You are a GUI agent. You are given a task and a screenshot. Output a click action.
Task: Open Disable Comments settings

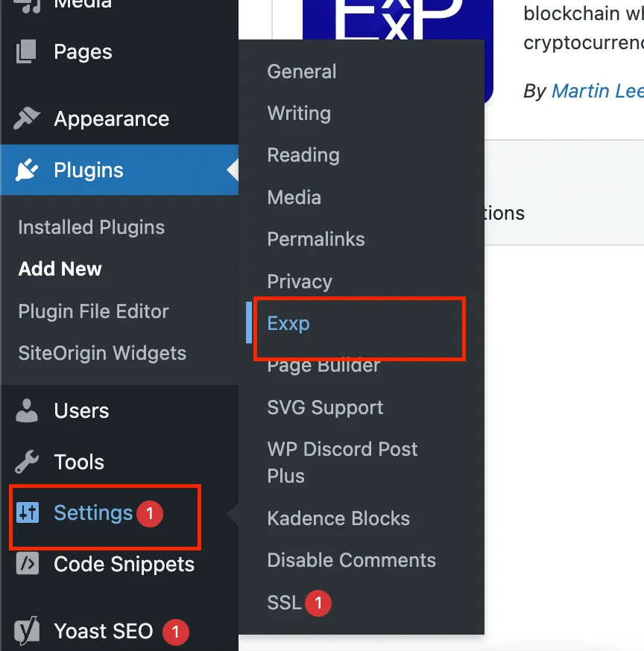pos(352,560)
